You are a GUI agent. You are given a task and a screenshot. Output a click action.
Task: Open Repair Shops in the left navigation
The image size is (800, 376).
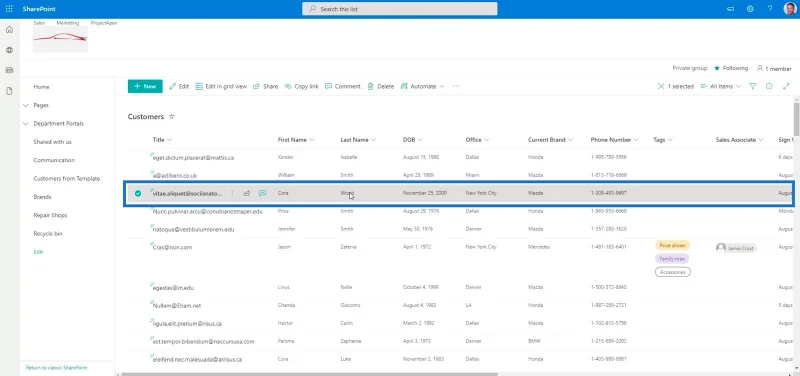click(50, 215)
